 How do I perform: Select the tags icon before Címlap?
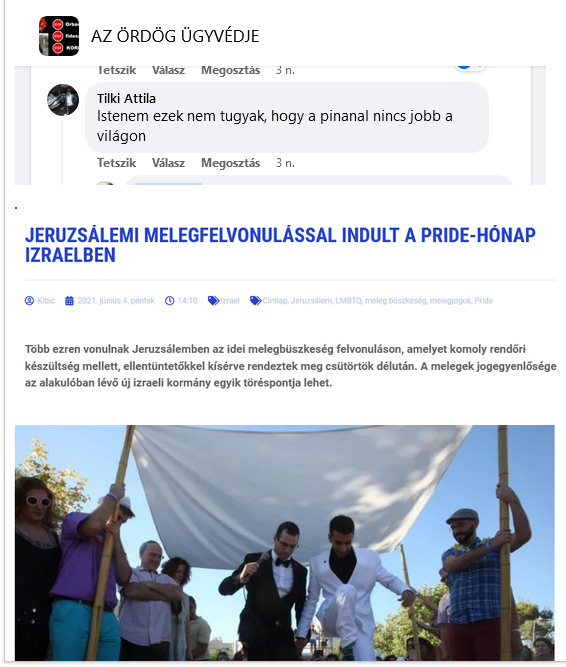coord(256,301)
